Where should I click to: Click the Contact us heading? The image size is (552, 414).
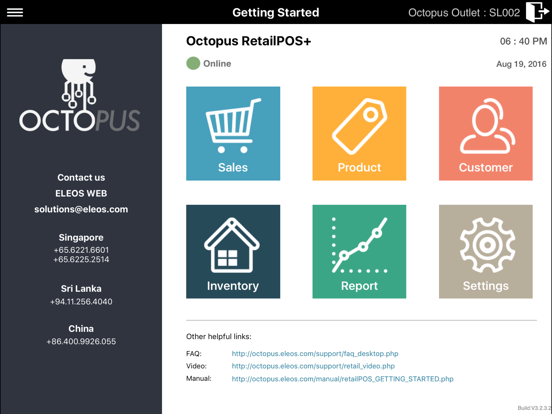click(81, 177)
